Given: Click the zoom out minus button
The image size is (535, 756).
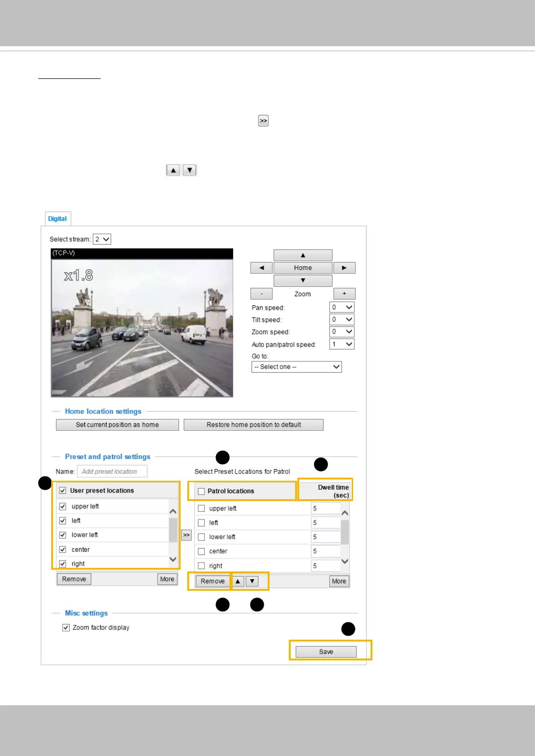Looking at the screenshot, I should point(261,294).
